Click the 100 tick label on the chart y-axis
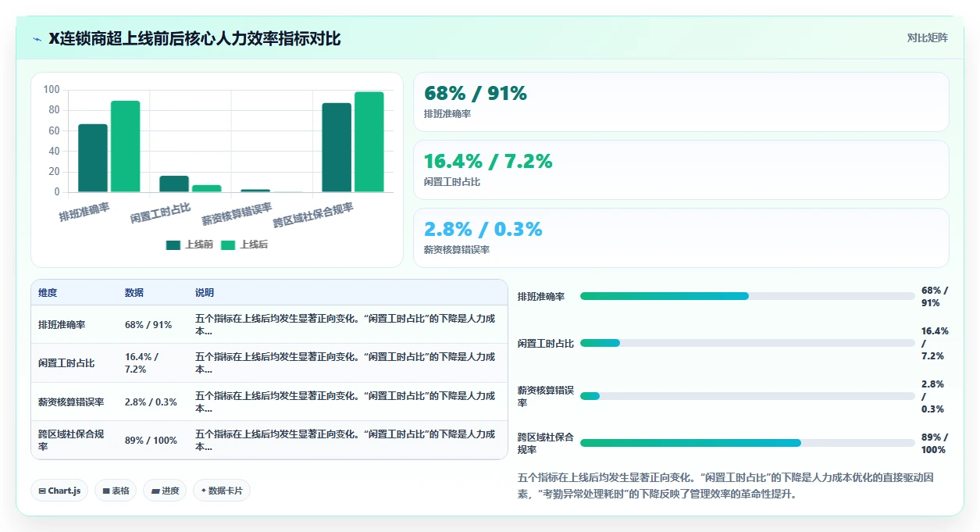This screenshot has width=980, height=532. pos(52,90)
